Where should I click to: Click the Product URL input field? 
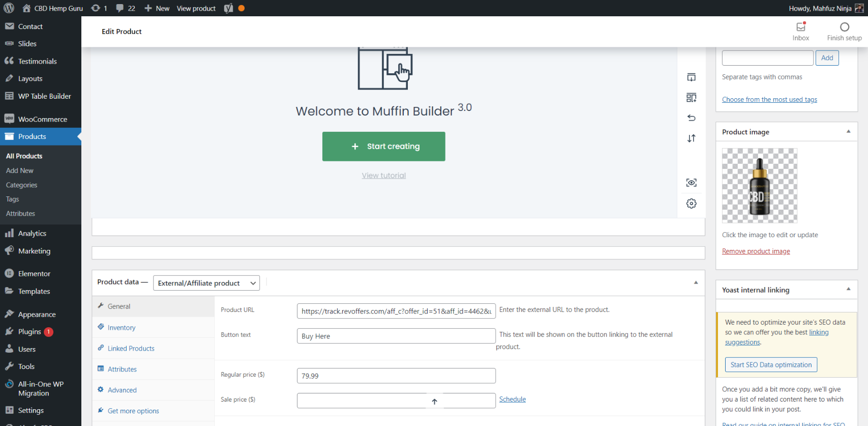point(396,311)
